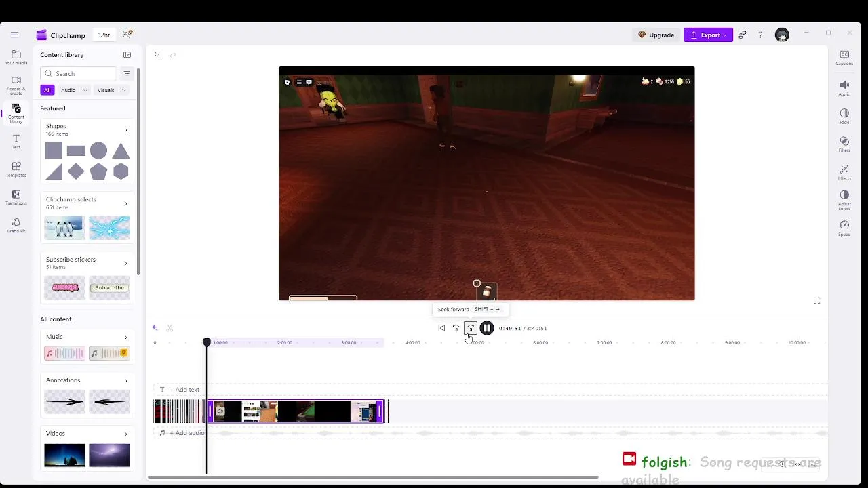This screenshot has height=488, width=868.
Task: Open the Adjust colors panel
Action: (x=844, y=200)
